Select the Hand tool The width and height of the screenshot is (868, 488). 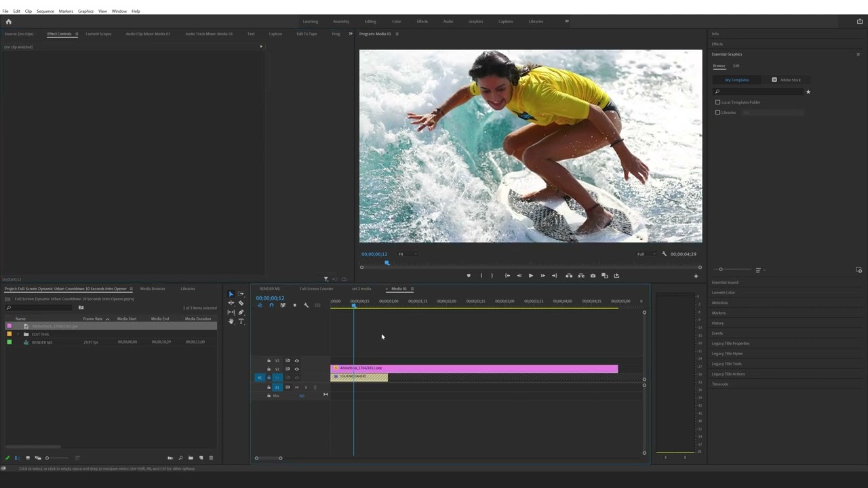(x=231, y=321)
